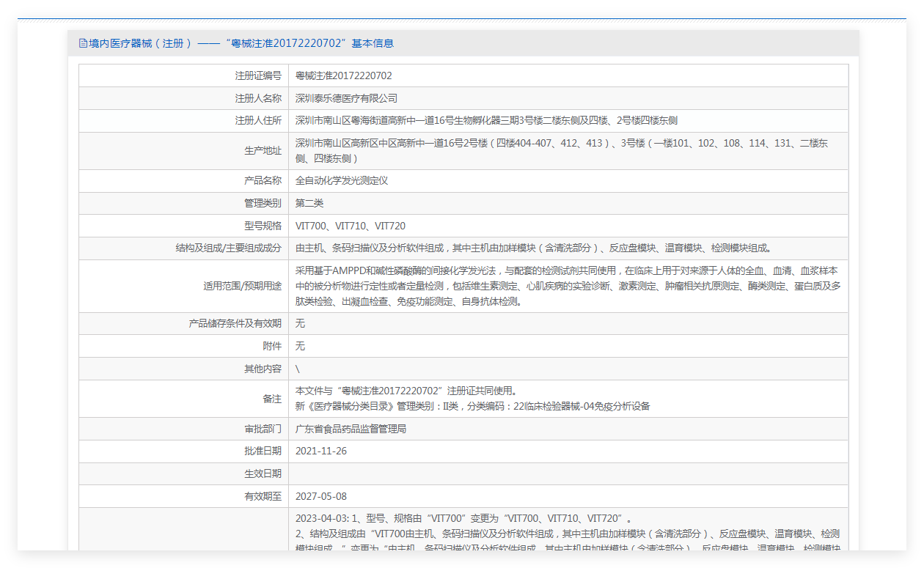Click the expiry date 2027-05-08
924x568 pixels.
pyautogui.click(x=321, y=496)
